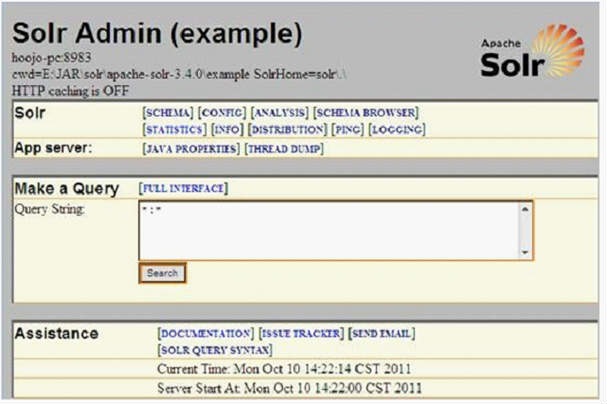607x404 pixels.
Task: Click the 'hoojo-pc:8983' host text
Action: pos(51,58)
